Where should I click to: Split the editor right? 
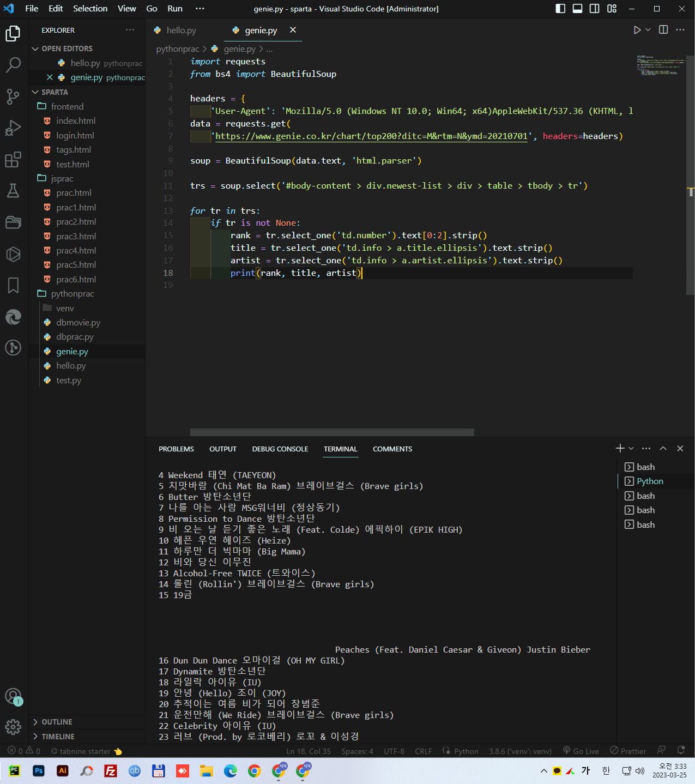(x=663, y=30)
